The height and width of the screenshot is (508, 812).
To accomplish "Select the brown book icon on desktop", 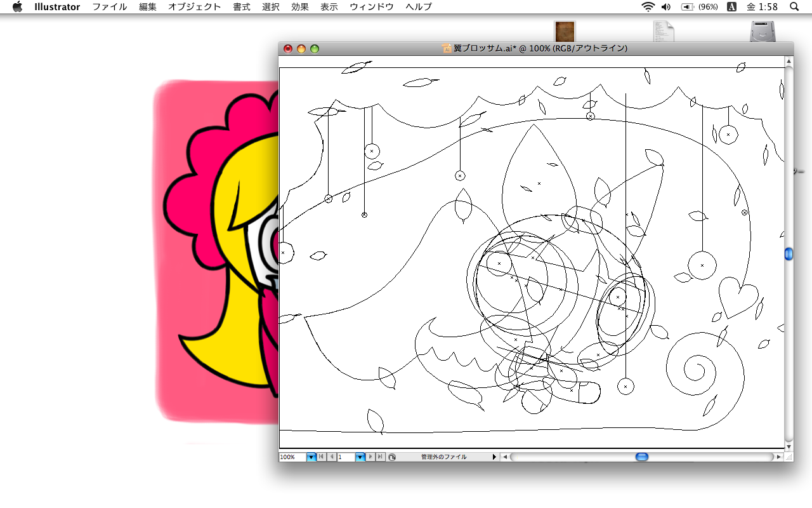I will click(x=565, y=31).
